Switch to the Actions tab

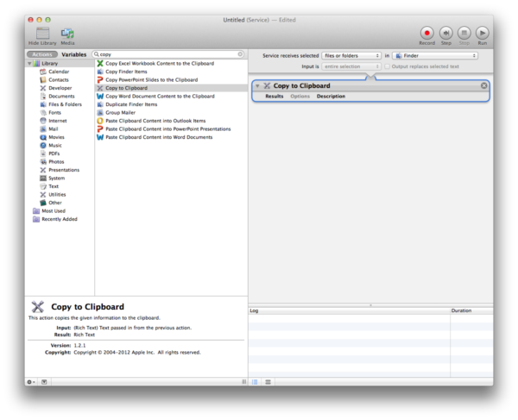42,54
